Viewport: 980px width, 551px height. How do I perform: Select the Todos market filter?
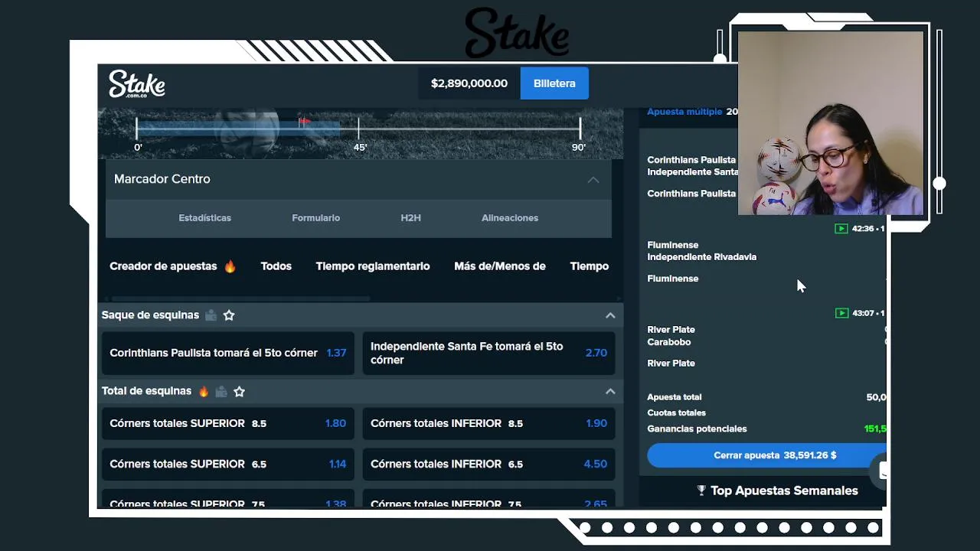click(x=276, y=266)
